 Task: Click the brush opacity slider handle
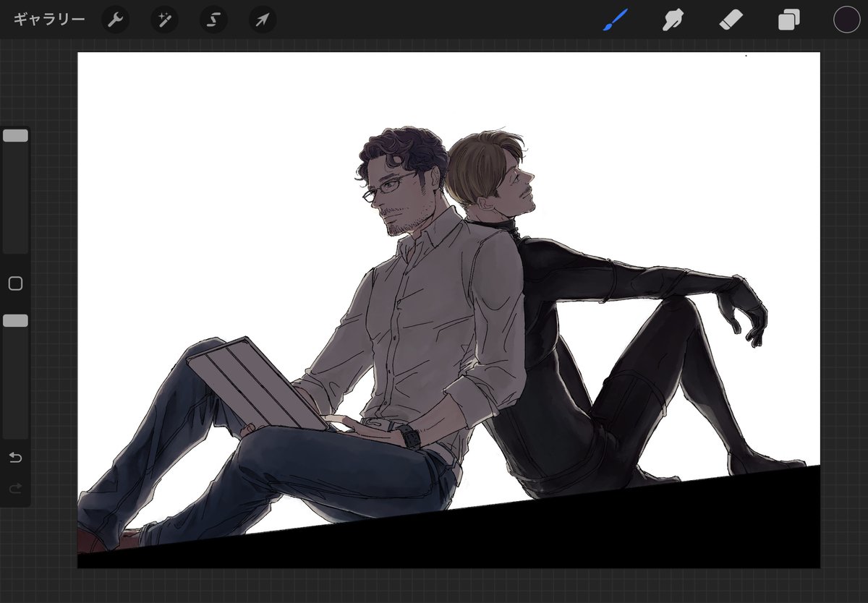(x=15, y=320)
